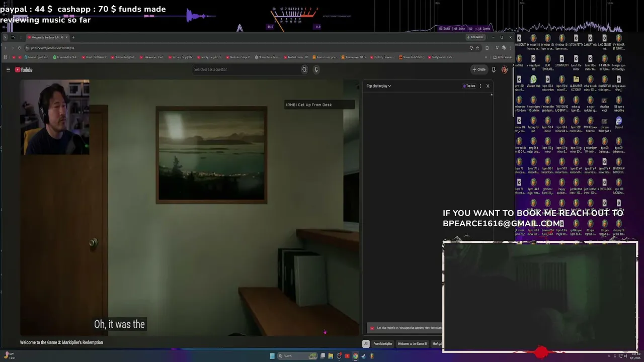644x362 pixels.
Task: Start voice search with the microphone icon
Action: coord(316,70)
